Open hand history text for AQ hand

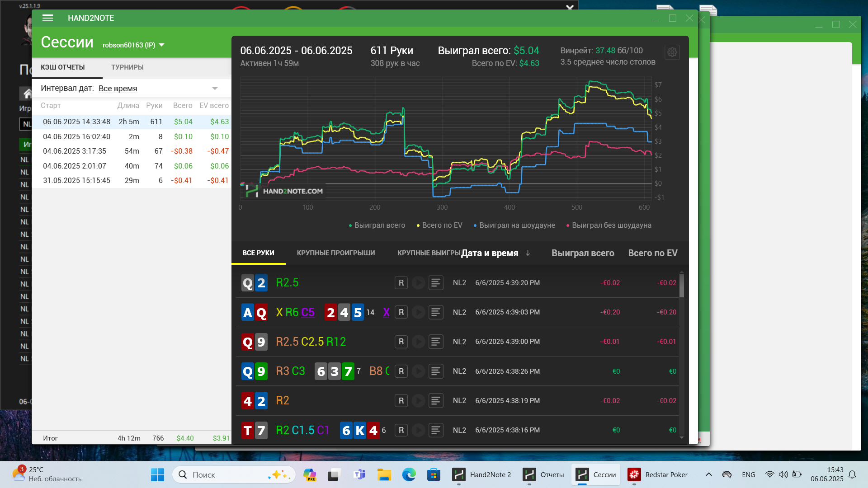point(436,312)
